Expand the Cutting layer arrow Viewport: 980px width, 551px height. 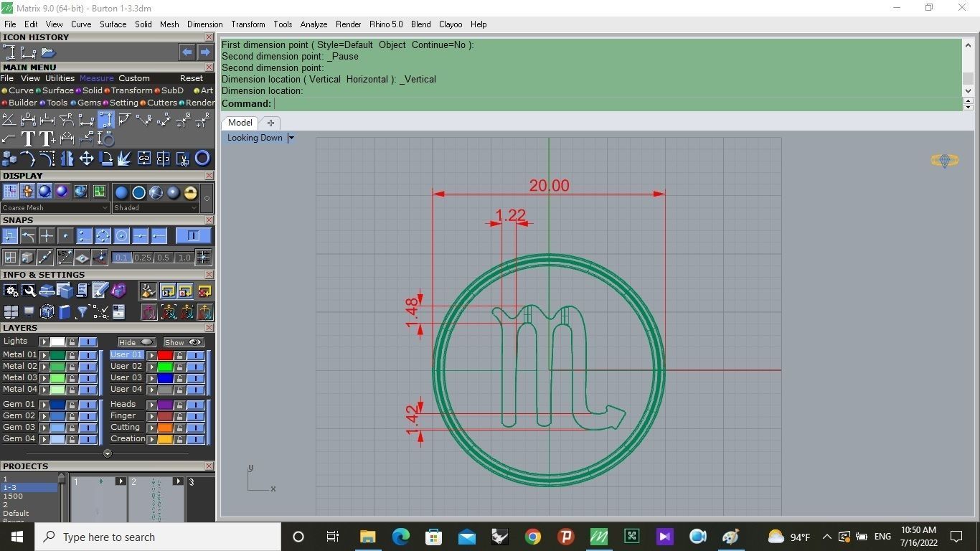click(x=152, y=427)
